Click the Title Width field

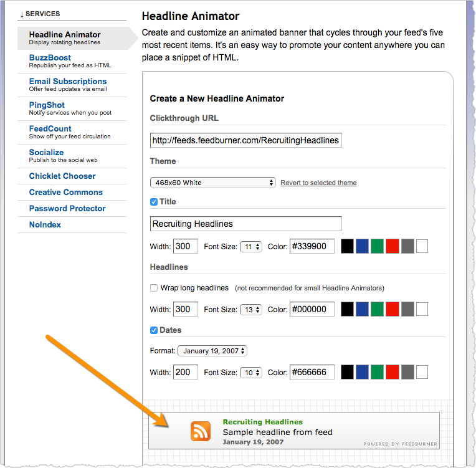pyautogui.click(x=186, y=246)
